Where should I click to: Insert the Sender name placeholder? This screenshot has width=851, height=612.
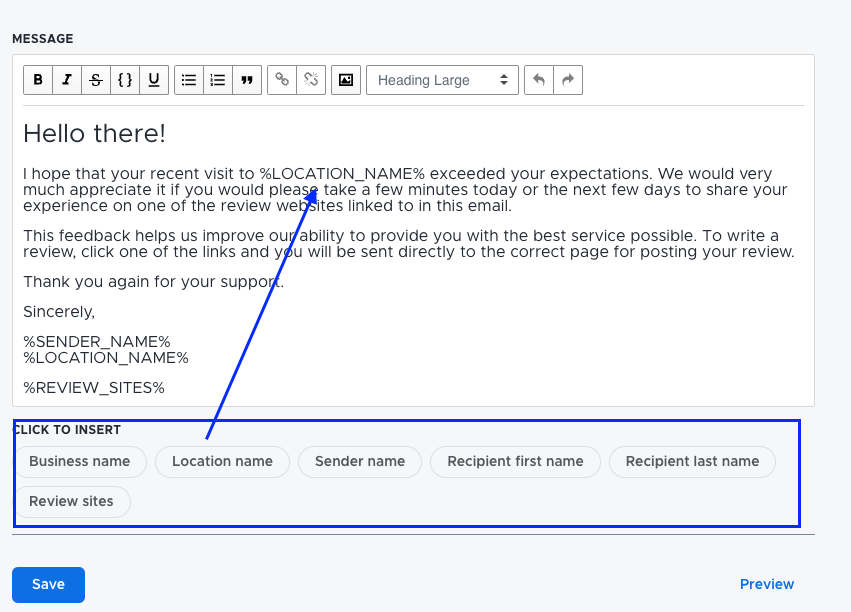click(360, 462)
